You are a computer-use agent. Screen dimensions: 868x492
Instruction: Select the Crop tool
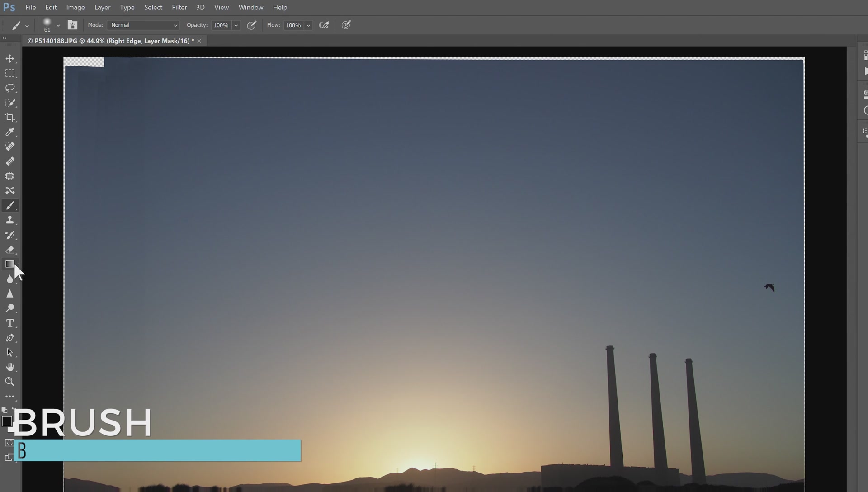[x=9, y=117]
